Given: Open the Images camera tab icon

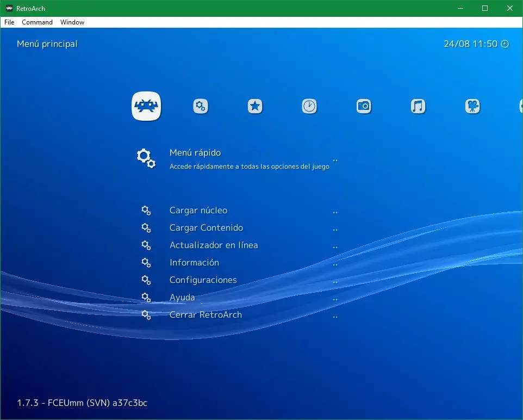Looking at the screenshot, I should click(364, 106).
